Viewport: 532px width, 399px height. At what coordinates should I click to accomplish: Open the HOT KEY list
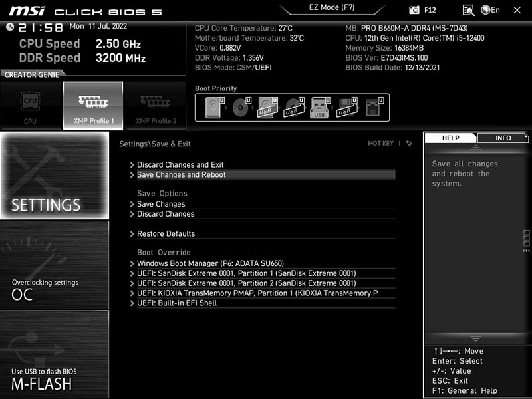(380, 143)
